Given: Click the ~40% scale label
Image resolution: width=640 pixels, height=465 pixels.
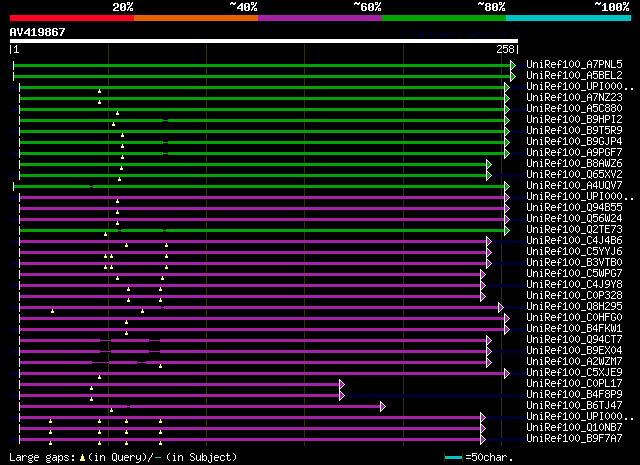Looking at the screenshot, I should [243, 7].
